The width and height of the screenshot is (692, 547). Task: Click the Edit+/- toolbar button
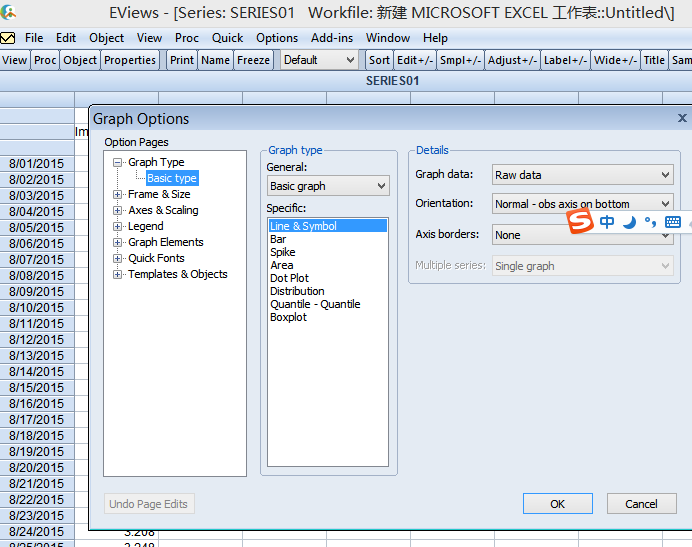(x=415, y=60)
